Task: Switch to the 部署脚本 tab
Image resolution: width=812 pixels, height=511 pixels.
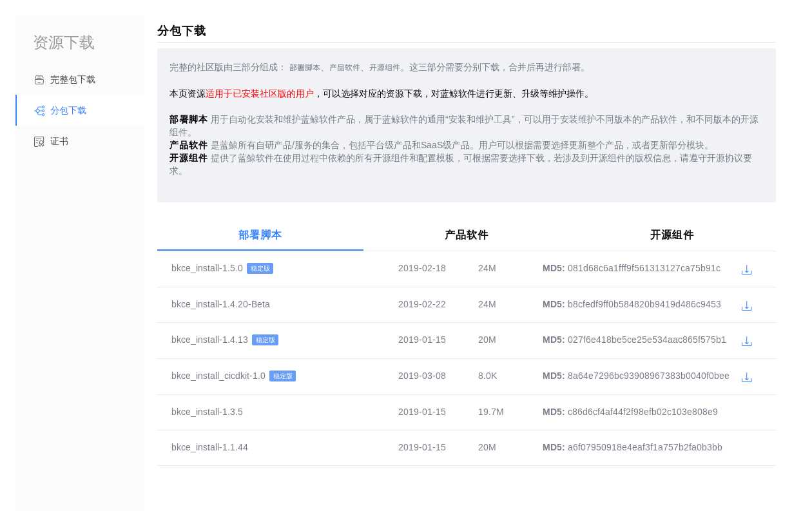Action: (260, 235)
